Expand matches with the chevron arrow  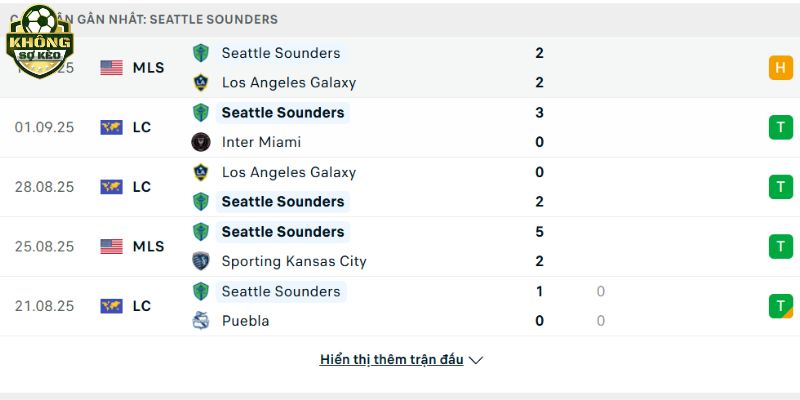coord(476,360)
